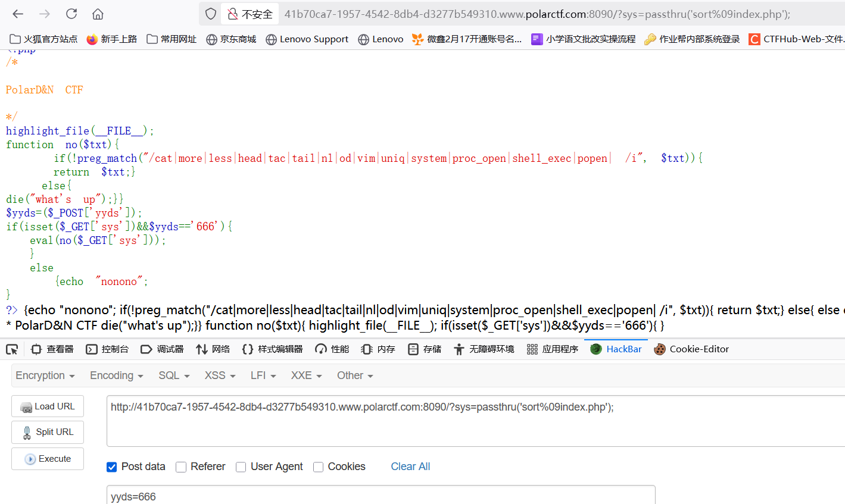845x504 pixels.
Task: Open the 微鑫2月17开通账号名 bookmark
Action: tap(467, 39)
